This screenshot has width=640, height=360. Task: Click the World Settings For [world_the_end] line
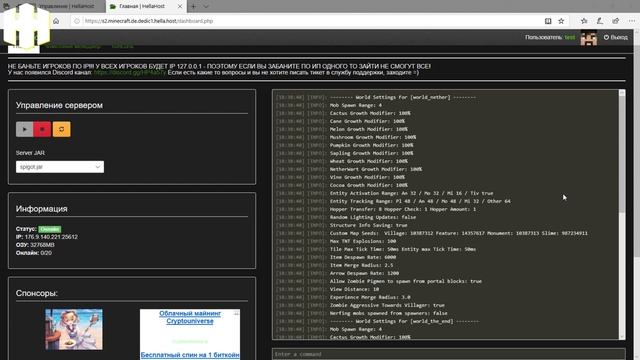(404, 321)
